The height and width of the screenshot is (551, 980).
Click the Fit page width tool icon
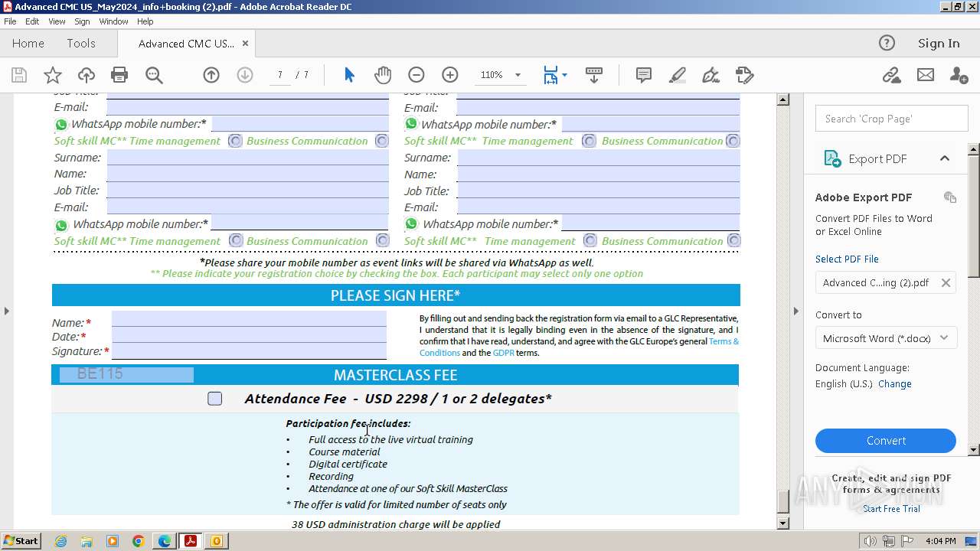coord(550,75)
